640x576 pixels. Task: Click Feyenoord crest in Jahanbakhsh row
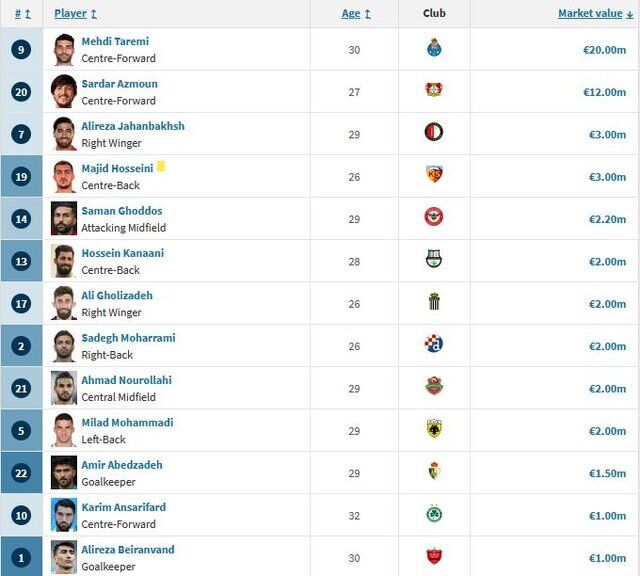(x=433, y=132)
